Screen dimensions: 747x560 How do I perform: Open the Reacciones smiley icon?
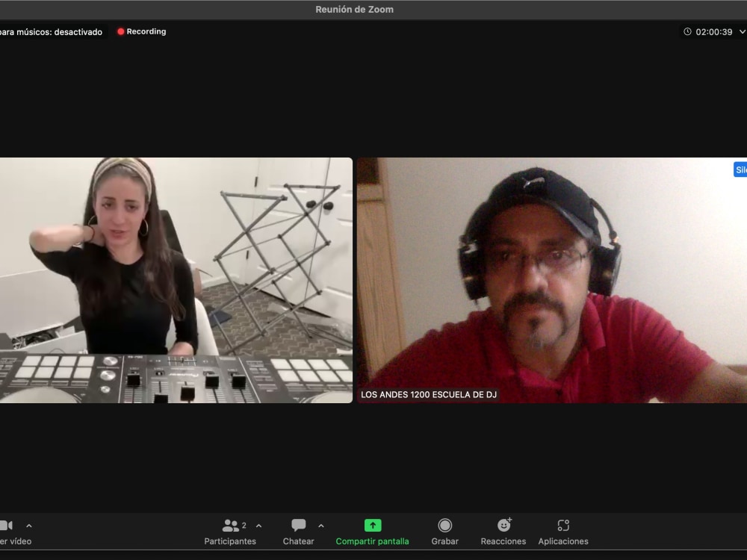[x=504, y=525]
